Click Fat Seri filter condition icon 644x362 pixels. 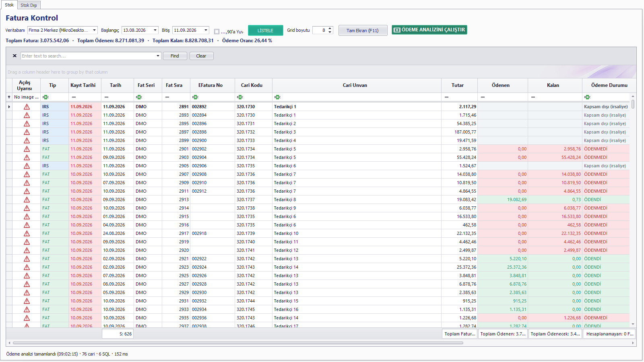(x=139, y=97)
